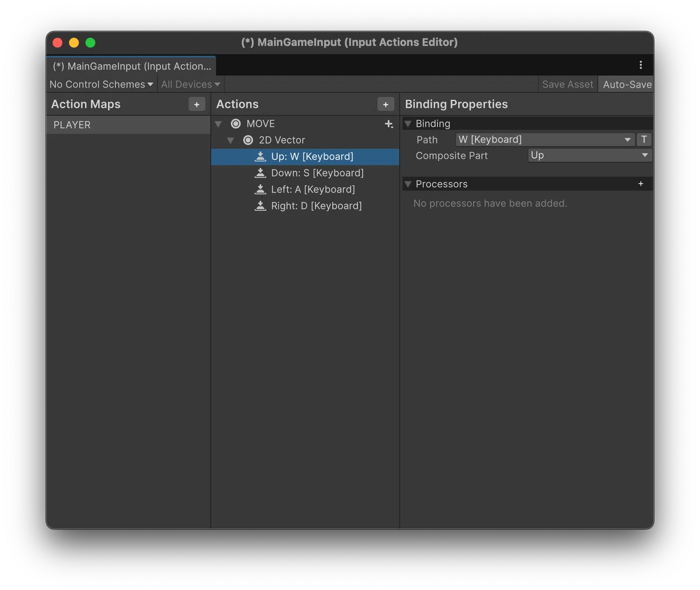Add a new action map with plus button

197,104
